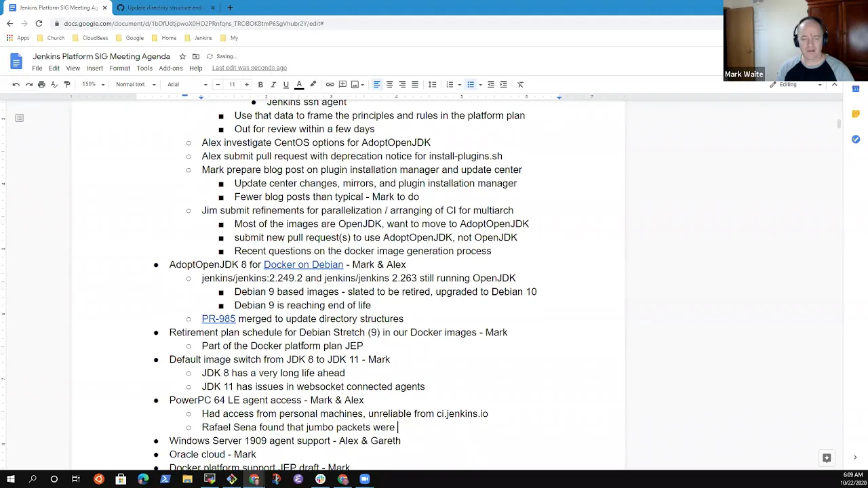Show the document outline panel
Screen dimensions: 868x488
point(19,118)
